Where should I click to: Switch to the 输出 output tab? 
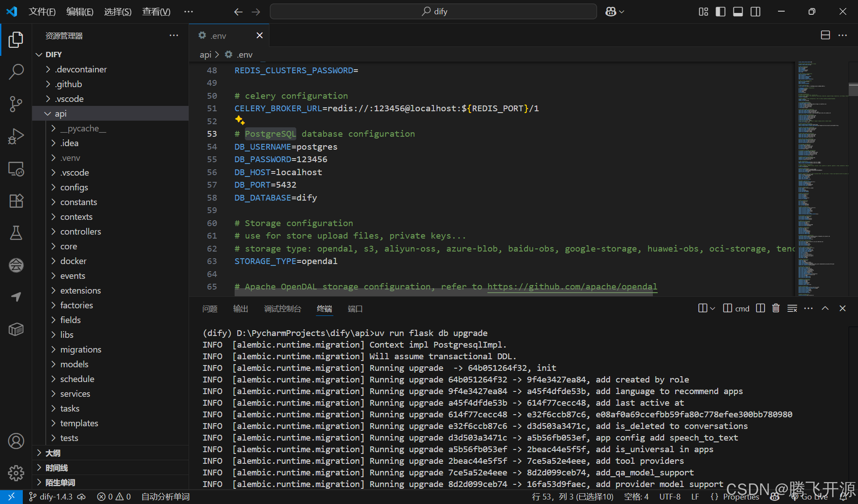tap(240, 309)
